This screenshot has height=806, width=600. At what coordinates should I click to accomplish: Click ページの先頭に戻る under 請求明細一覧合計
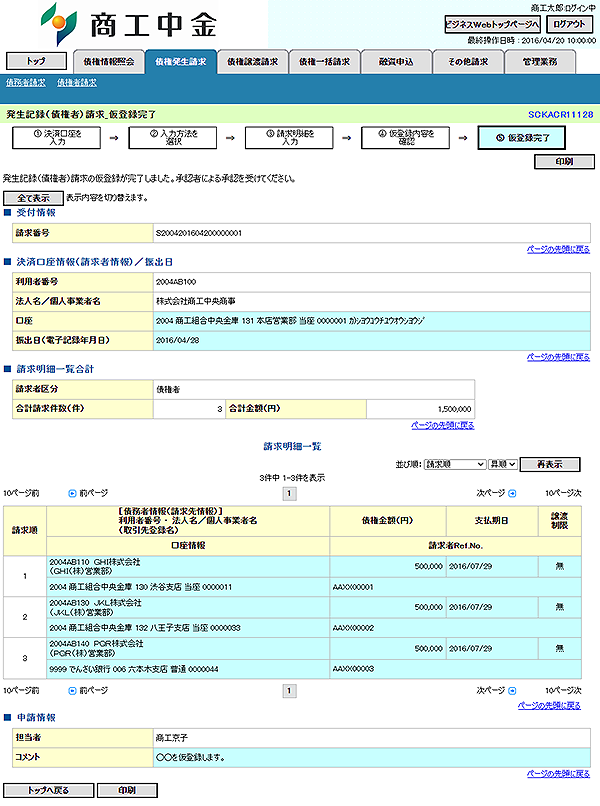[x=443, y=425]
